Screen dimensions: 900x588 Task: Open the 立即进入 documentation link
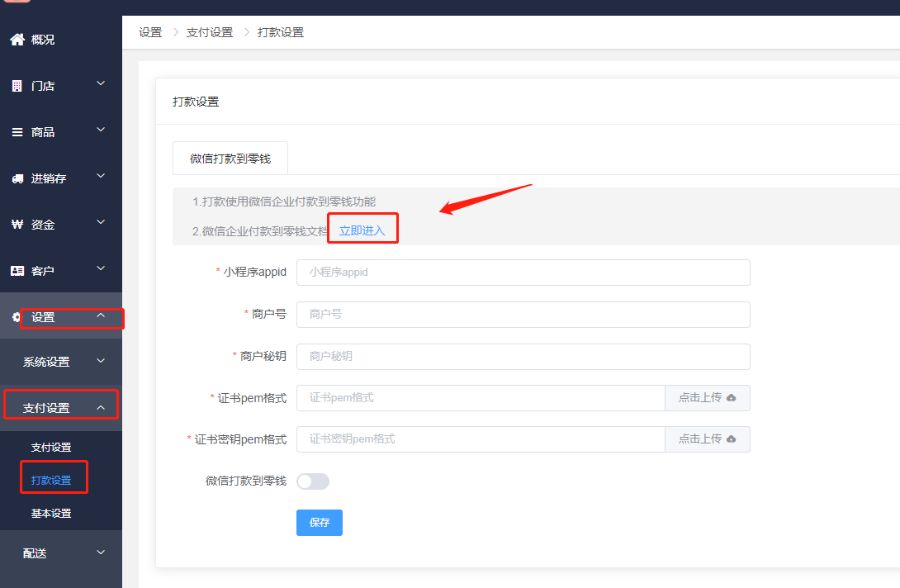[x=362, y=230]
